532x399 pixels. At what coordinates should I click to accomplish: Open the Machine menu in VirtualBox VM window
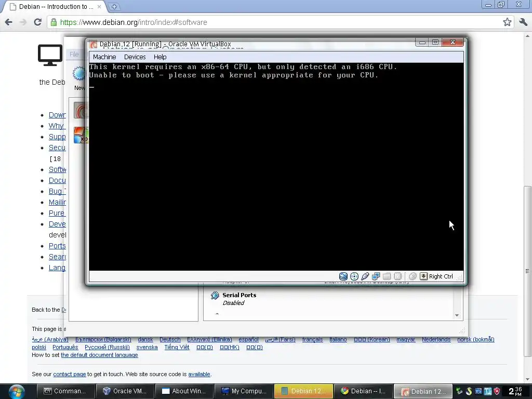click(x=104, y=57)
